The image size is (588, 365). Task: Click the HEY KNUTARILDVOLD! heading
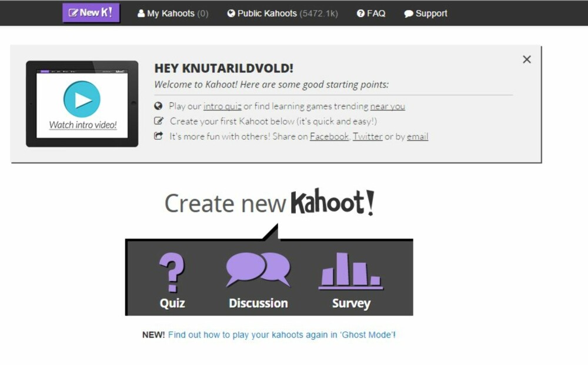tap(224, 68)
